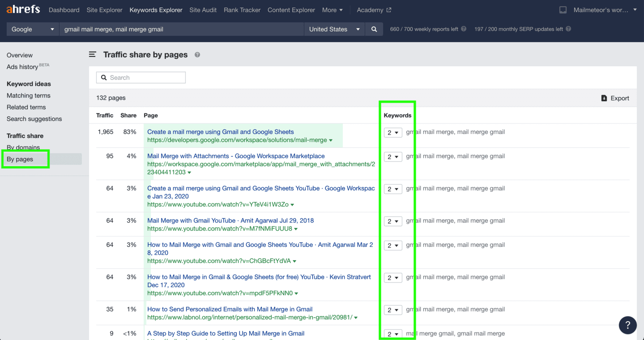644x340 pixels.
Task: Click help icon next to monthly SERP updates
Action: [x=568, y=29]
